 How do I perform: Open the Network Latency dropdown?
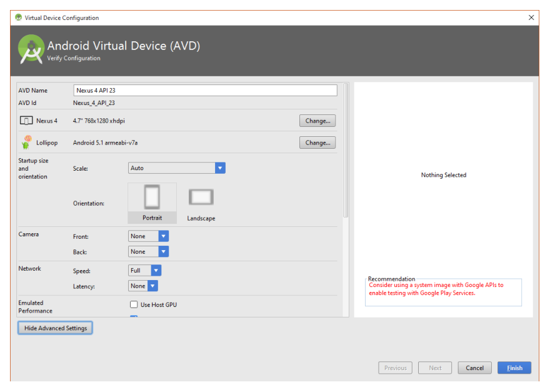coord(142,286)
